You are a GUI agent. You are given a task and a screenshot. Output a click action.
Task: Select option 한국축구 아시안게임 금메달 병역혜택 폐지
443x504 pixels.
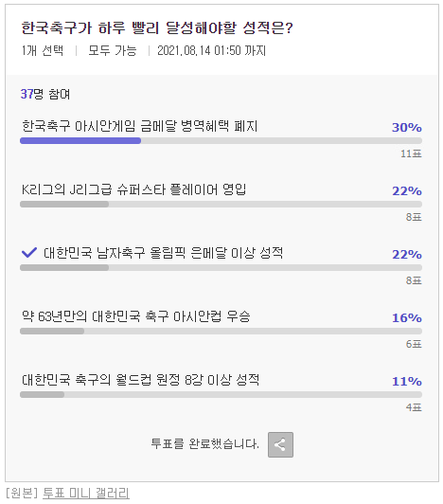(140, 126)
